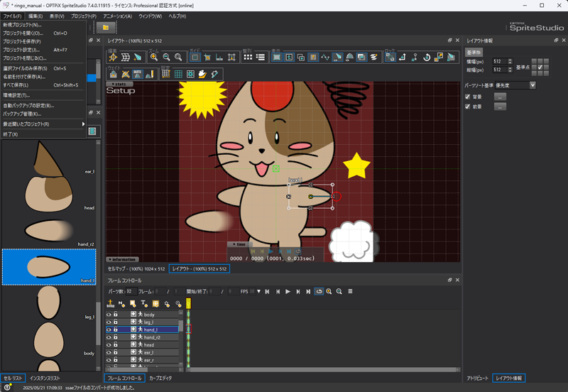Click the grid arrange icon
568x392 pixels.
(248, 58)
